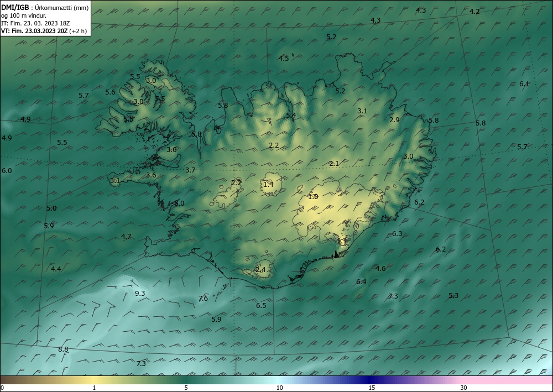Click the 4.6 value on the map

(380, 269)
